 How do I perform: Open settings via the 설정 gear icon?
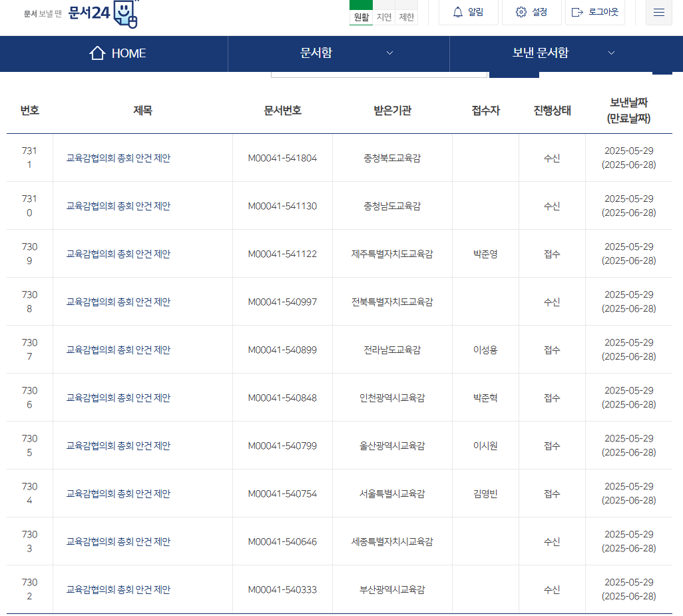click(521, 11)
